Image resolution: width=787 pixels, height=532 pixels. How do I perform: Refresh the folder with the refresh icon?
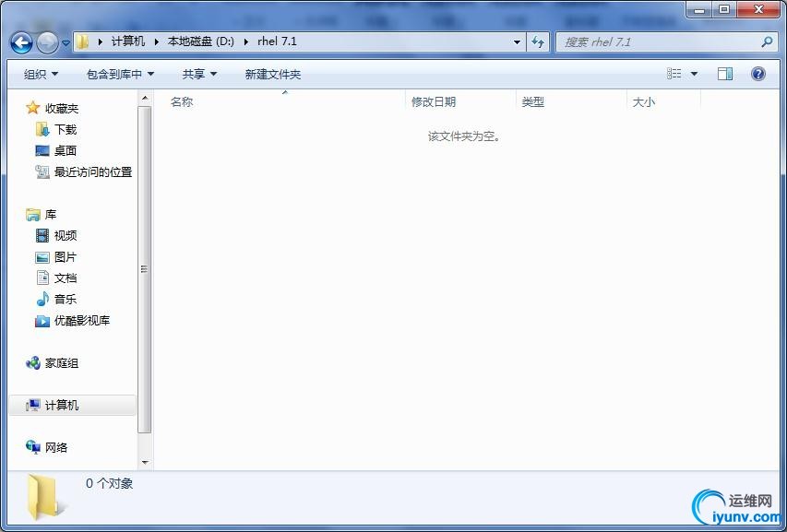[x=538, y=42]
